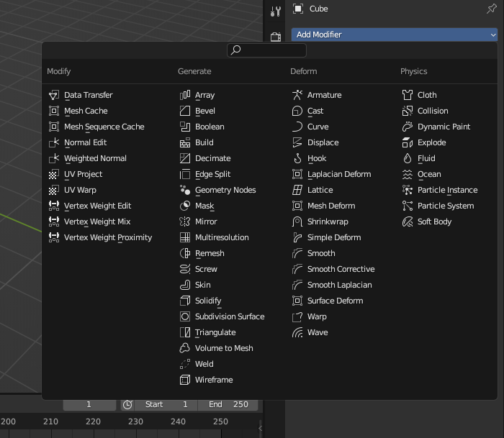Click the Vertex Weight Edit icon
This screenshot has width=504, height=438.
coord(54,206)
